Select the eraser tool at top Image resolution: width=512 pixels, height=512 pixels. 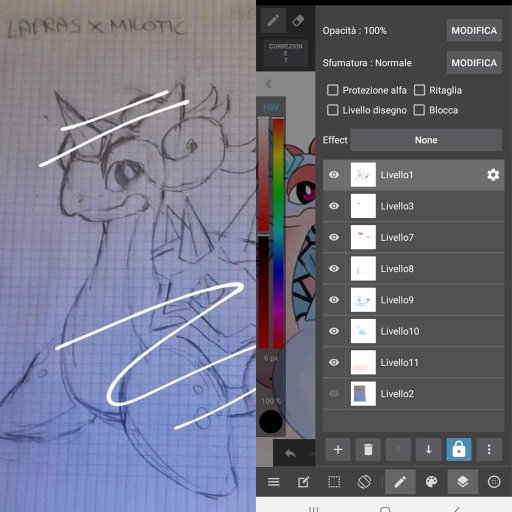(x=298, y=21)
